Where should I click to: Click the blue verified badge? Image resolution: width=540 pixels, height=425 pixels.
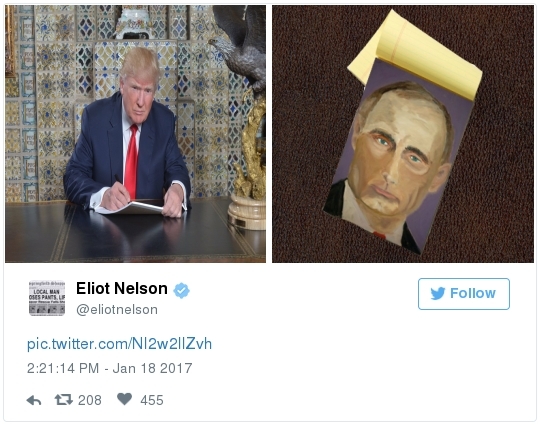click(181, 291)
